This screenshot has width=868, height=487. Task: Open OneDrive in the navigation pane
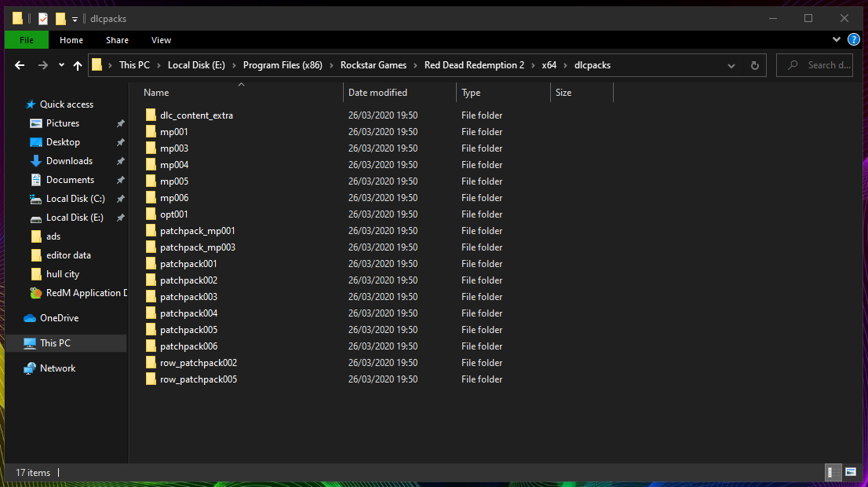coord(59,318)
